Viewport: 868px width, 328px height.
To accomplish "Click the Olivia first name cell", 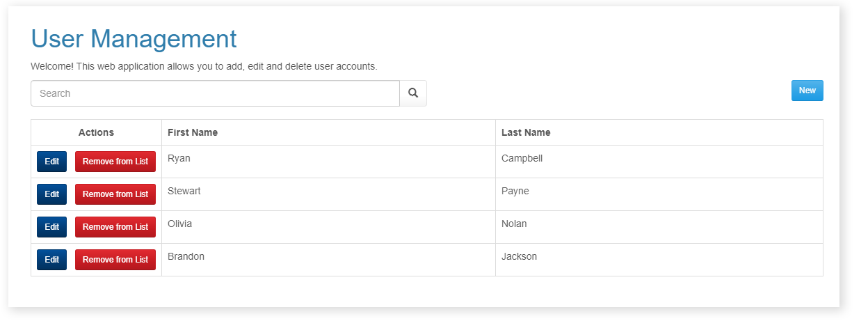I will 179,224.
